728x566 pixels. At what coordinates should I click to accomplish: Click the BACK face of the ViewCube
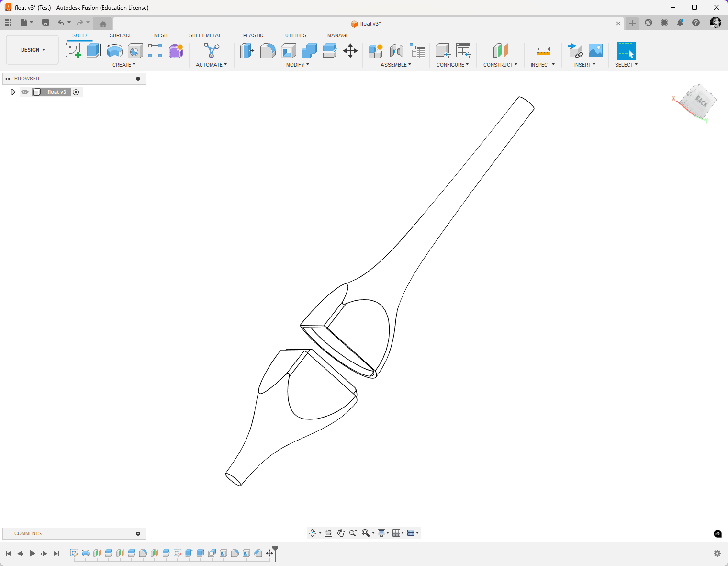pyautogui.click(x=701, y=101)
